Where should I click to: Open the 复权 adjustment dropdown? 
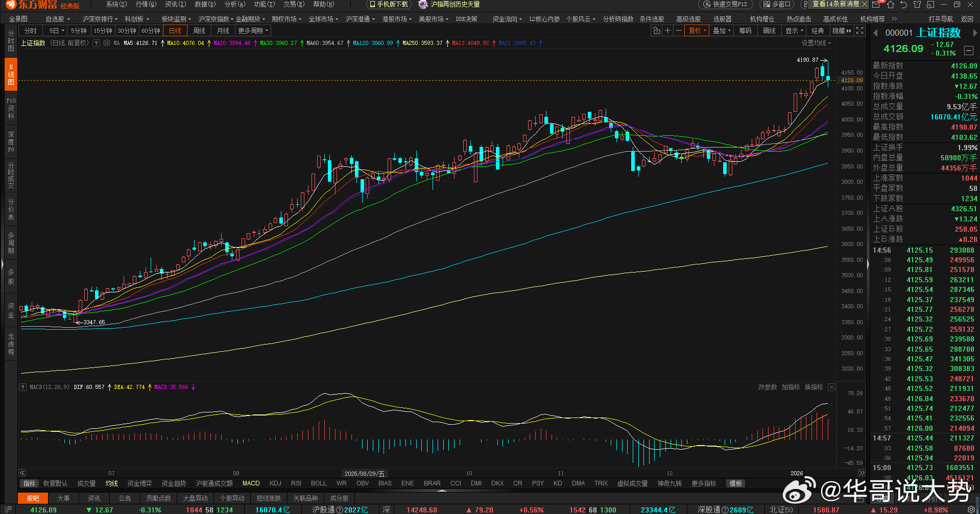pyautogui.click(x=697, y=31)
